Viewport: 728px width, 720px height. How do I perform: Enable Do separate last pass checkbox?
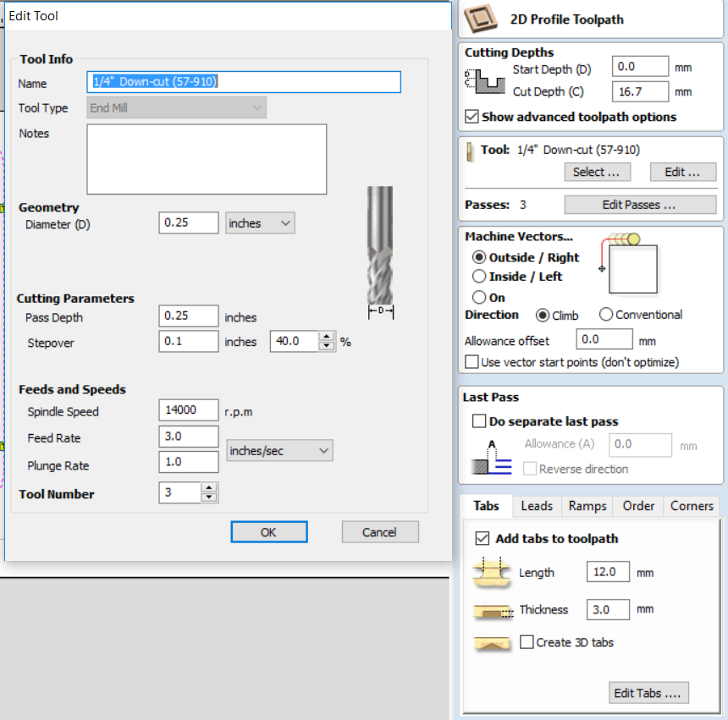[x=479, y=420]
